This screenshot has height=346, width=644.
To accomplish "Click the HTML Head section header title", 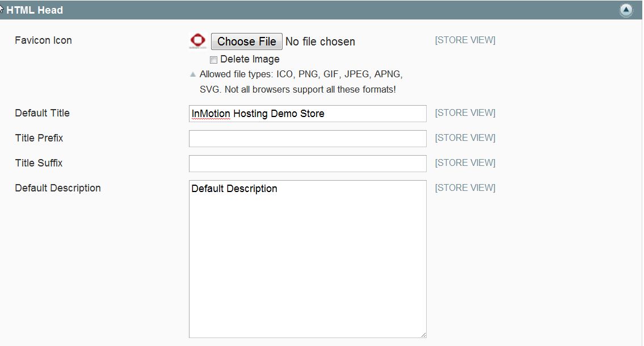I will click(x=35, y=10).
